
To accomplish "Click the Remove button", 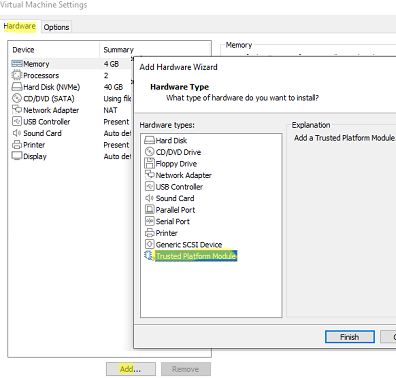I will [x=186, y=369].
